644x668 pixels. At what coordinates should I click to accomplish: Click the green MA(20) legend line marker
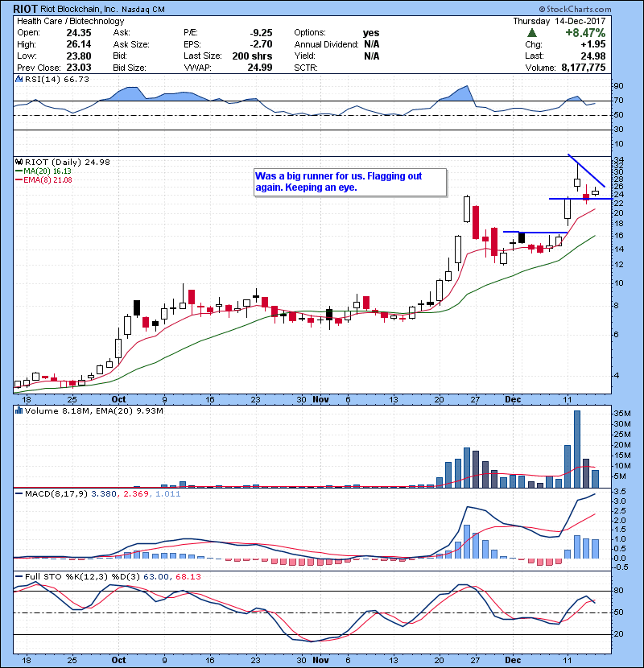pos(19,171)
